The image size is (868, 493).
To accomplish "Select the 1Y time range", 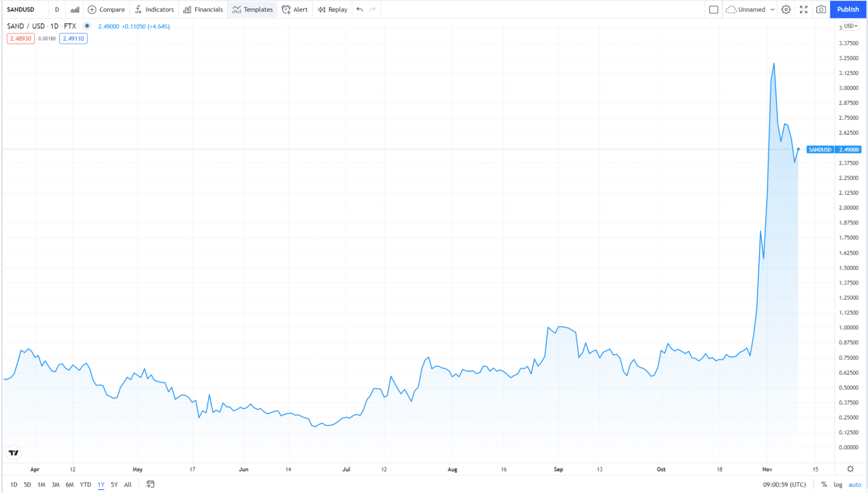I will (101, 485).
